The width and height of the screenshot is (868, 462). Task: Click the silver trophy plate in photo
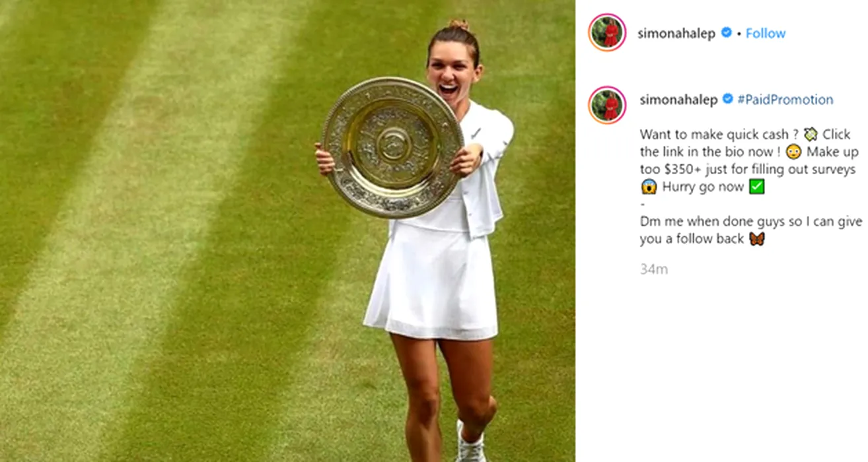click(x=393, y=147)
